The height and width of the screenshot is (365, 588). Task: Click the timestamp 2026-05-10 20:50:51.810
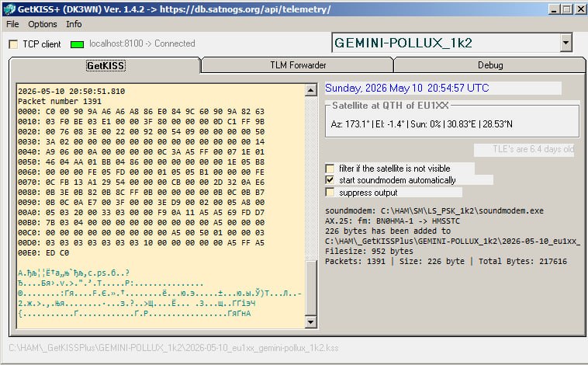71,92
